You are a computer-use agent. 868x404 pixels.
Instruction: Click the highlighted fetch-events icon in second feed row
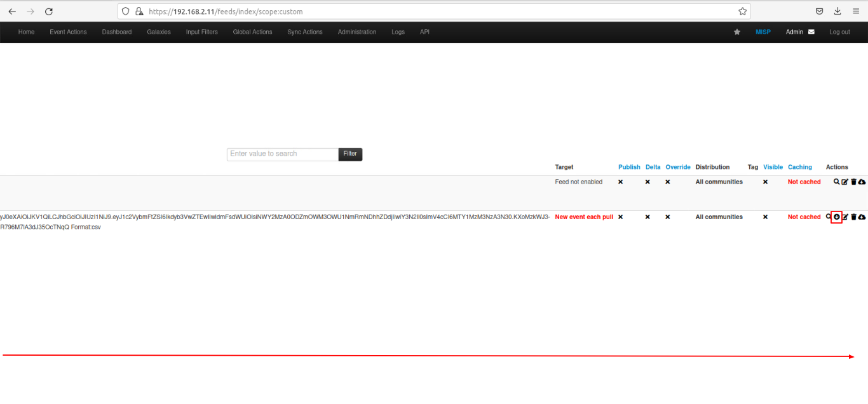click(x=836, y=217)
